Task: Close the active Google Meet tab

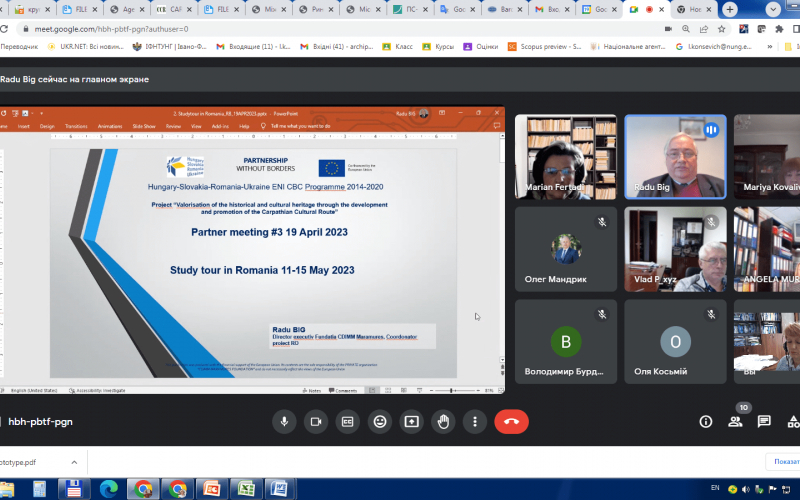Action: [x=662, y=9]
